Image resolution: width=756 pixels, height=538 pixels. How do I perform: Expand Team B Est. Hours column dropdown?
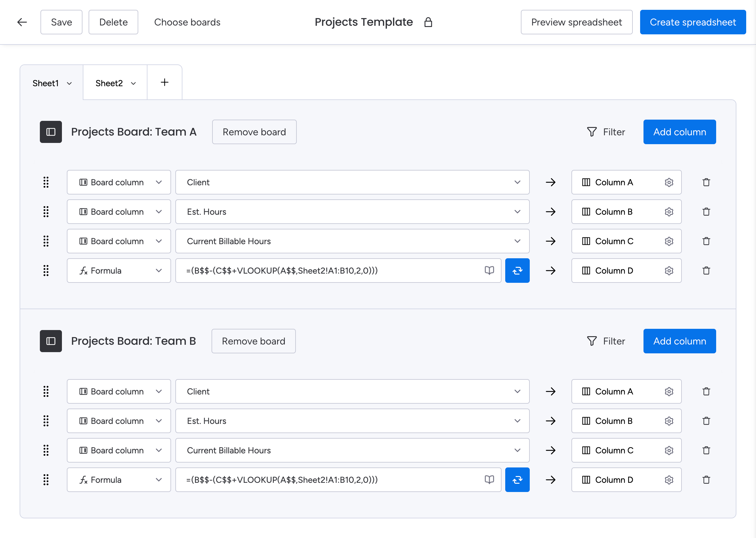click(517, 421)
